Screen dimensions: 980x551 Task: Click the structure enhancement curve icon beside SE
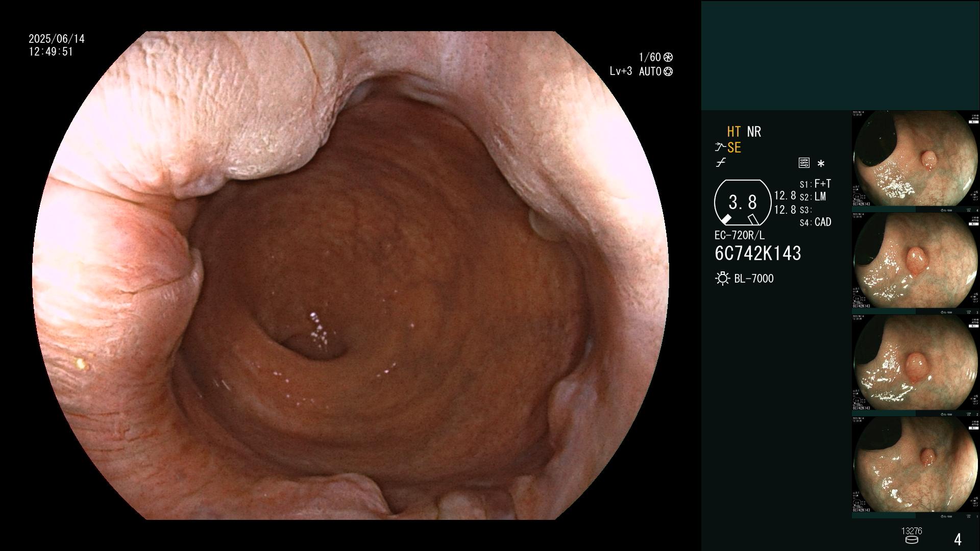pyautogui.click(x=720, y=147)
